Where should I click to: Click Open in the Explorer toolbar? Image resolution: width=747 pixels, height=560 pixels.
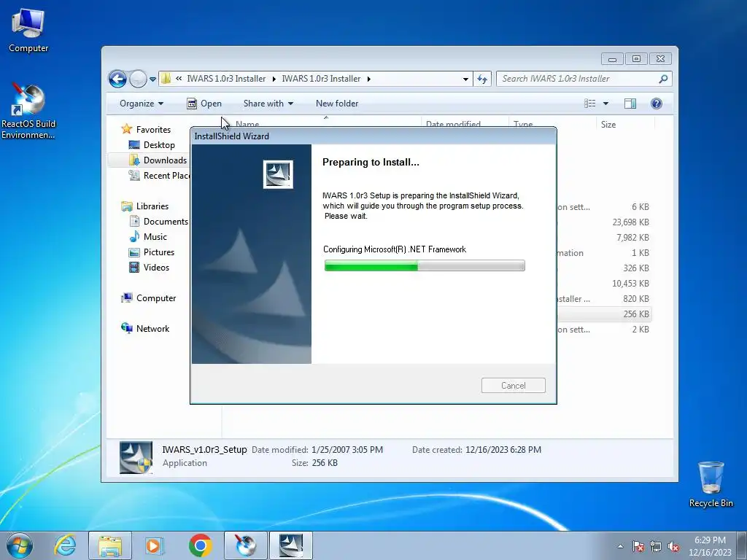pos(204,104)
